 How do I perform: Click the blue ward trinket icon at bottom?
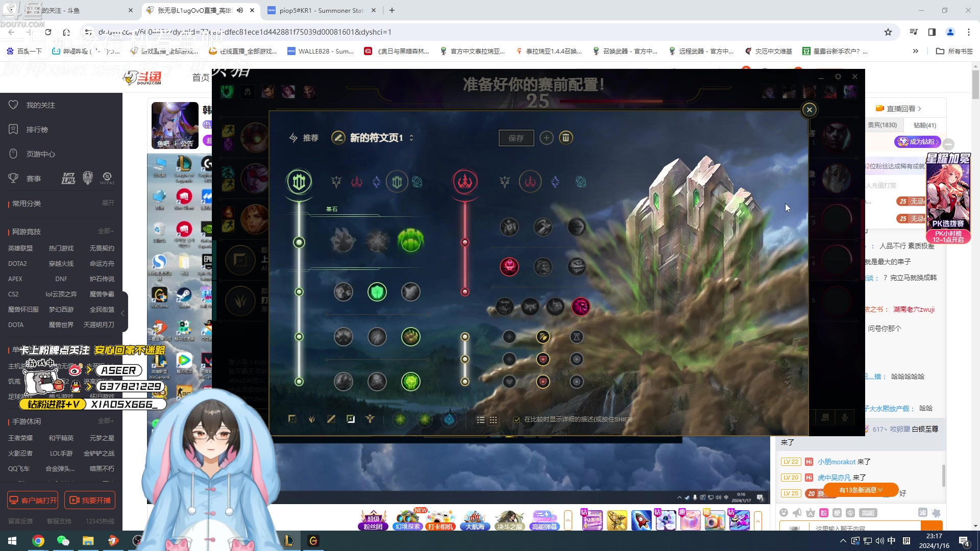[x=449, y=419]
